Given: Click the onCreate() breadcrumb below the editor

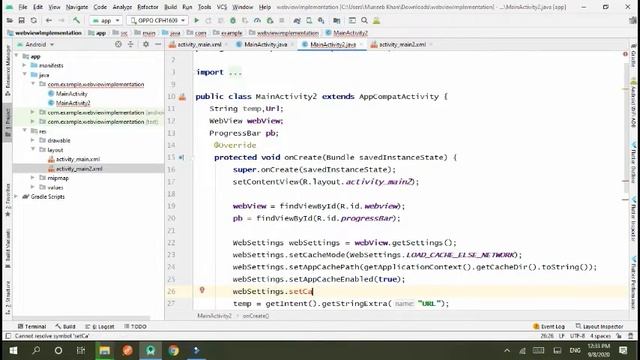Looking at the screenshot, I should (x=256, y=316).
